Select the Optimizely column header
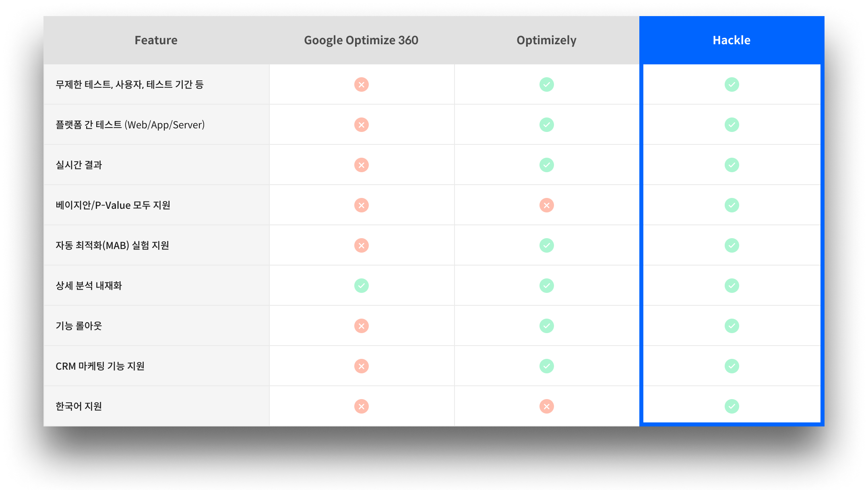This screenshot has width=868, height=490. [546, 40]
